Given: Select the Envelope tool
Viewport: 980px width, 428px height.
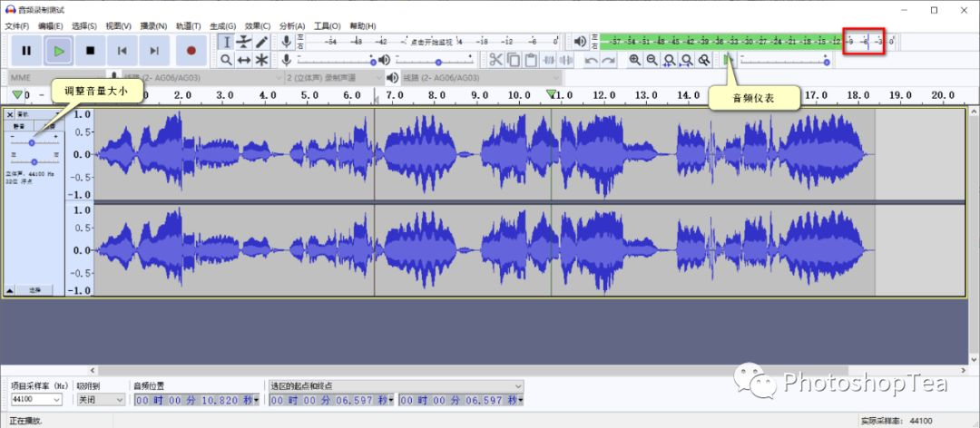Looking at the screenshot, I should coord(244,43).
